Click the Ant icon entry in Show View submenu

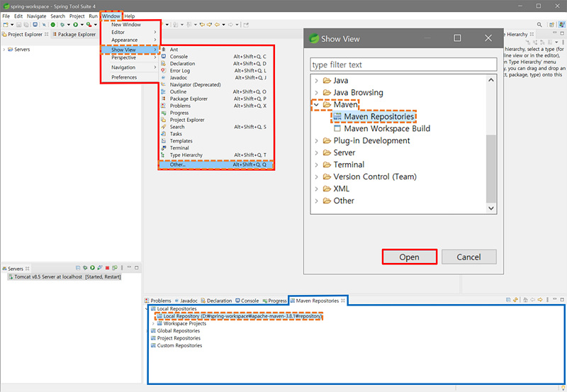[164, 49]
